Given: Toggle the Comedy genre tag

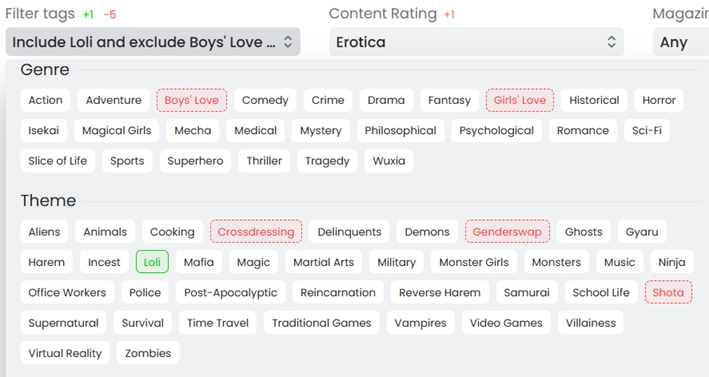Looking at the screenshot, I should [265, 100].
